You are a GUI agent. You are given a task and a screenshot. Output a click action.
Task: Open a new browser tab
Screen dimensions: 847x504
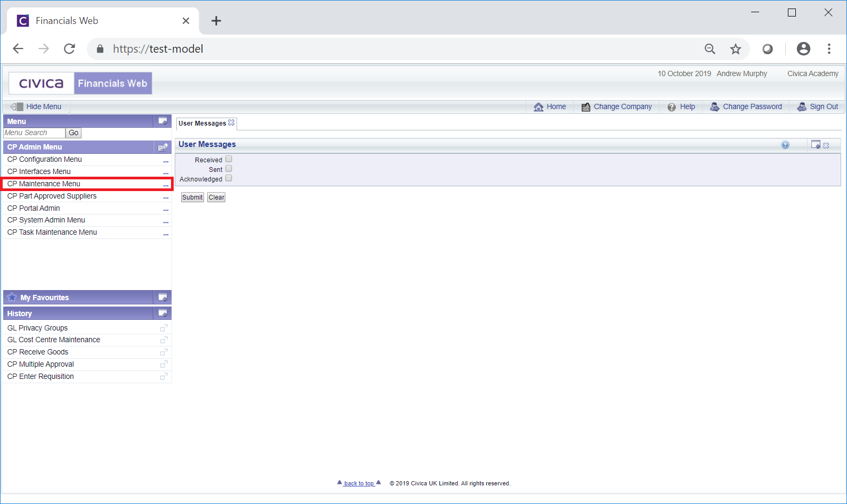[216, 21]
